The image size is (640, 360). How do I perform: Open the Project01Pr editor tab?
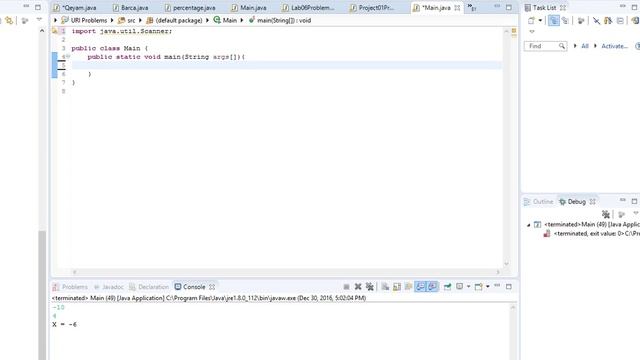click(x=372, y=8)
